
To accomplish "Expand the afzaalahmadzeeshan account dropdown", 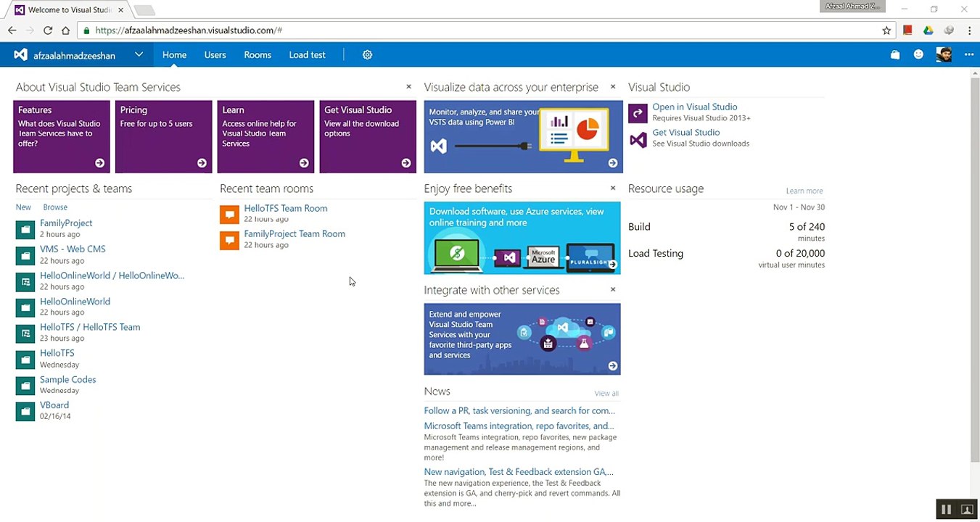I will 139,55.
